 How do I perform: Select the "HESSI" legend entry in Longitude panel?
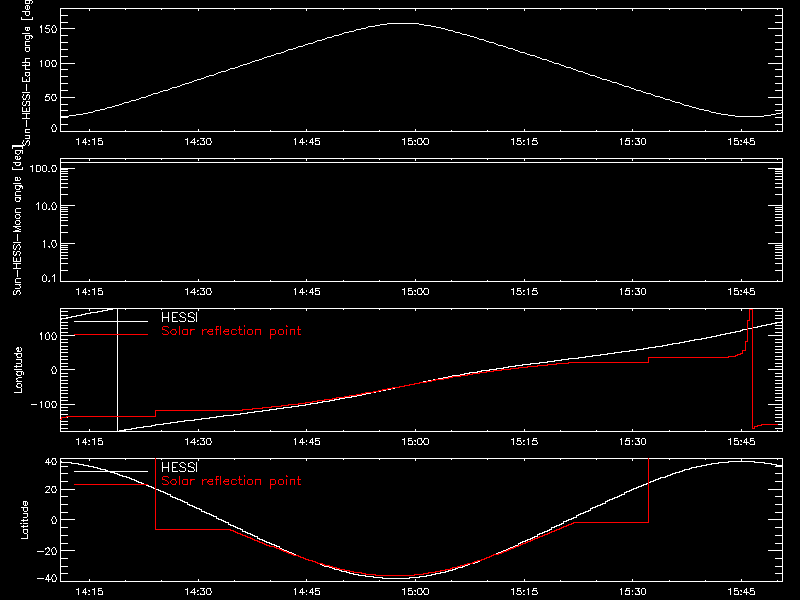click(179, 317)
